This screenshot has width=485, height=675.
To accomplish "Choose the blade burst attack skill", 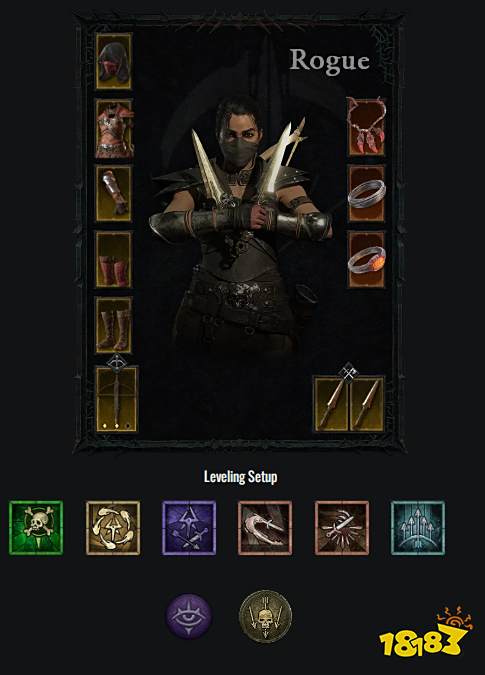I will [x=342, y=528].
